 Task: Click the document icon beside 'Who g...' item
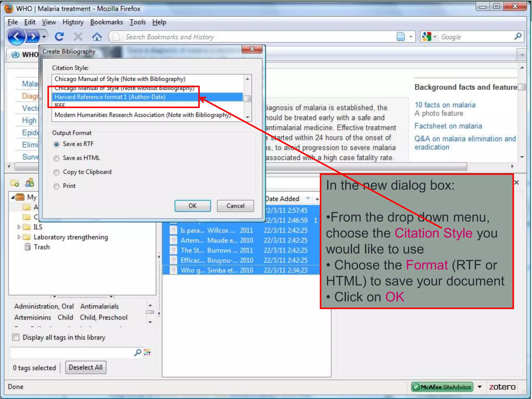pos(173,270)
